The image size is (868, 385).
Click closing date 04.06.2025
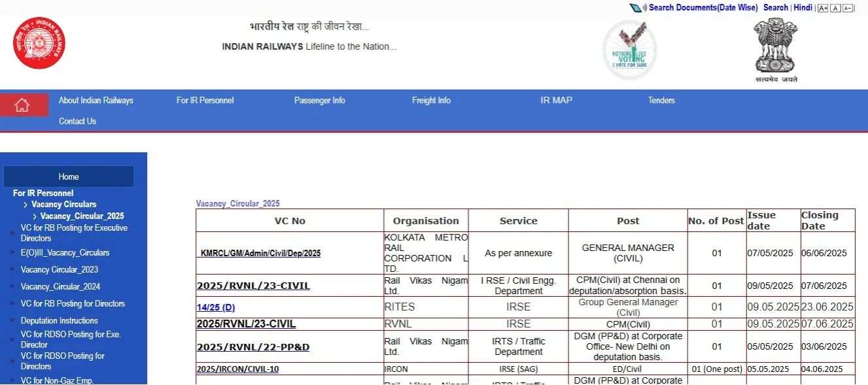point(827,369)
